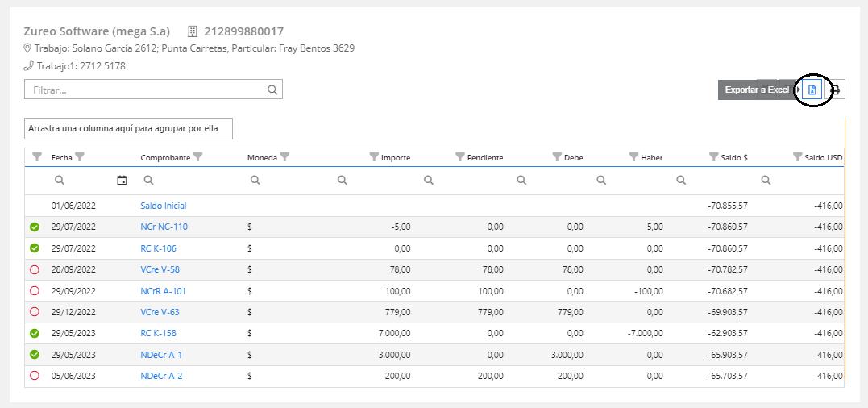Open the Saldo $ column filter funnel
Screen dimensions: 868x408
713,157
